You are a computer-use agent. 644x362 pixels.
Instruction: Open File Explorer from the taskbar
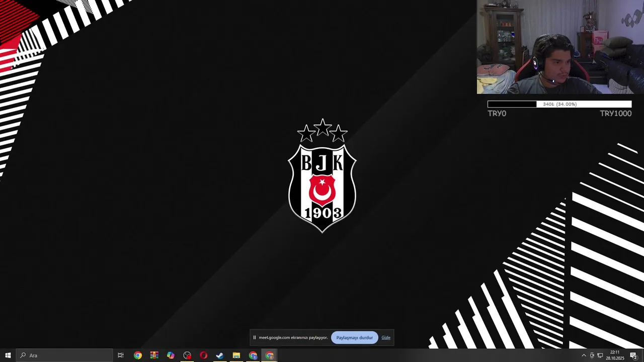236,355
